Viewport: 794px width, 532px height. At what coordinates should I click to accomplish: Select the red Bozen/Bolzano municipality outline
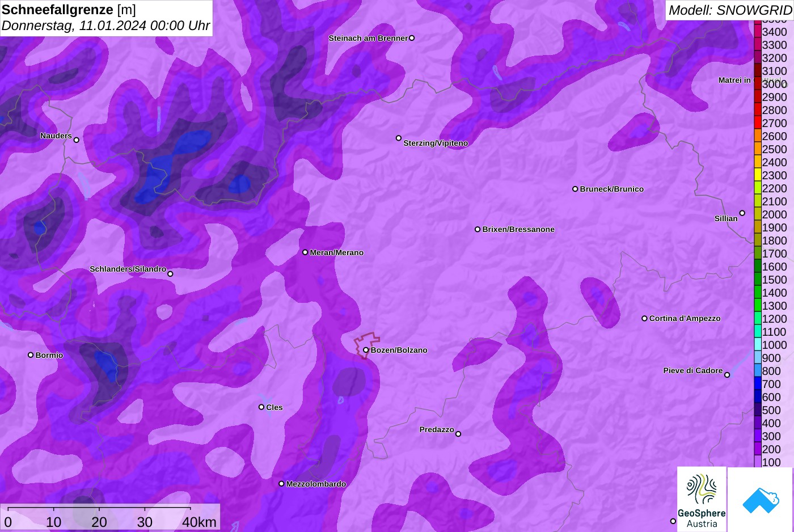click(367, 345)
